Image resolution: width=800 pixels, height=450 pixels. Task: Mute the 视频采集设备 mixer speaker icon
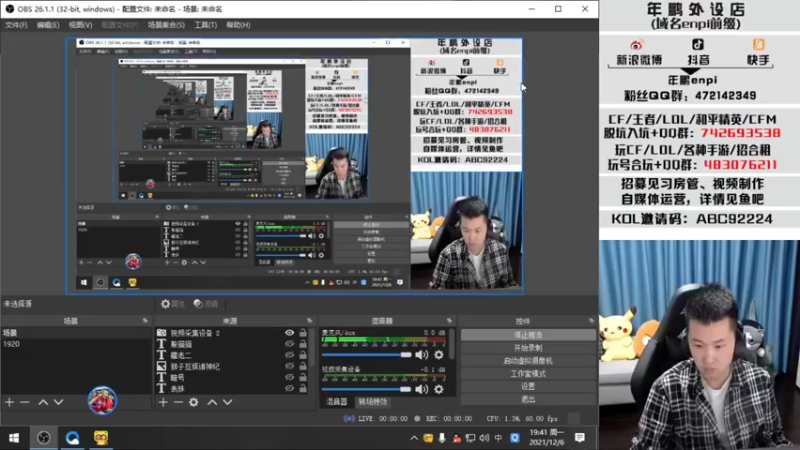point(422,389)
